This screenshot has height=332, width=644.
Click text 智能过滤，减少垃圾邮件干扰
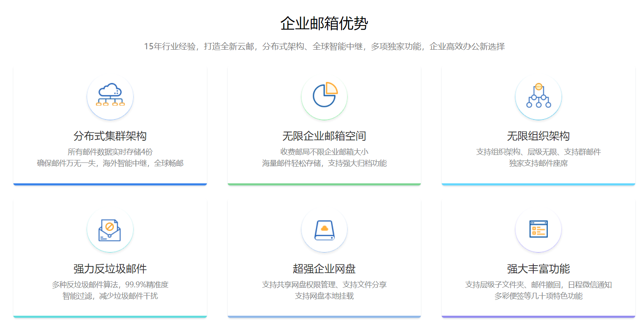click(110, 296)
